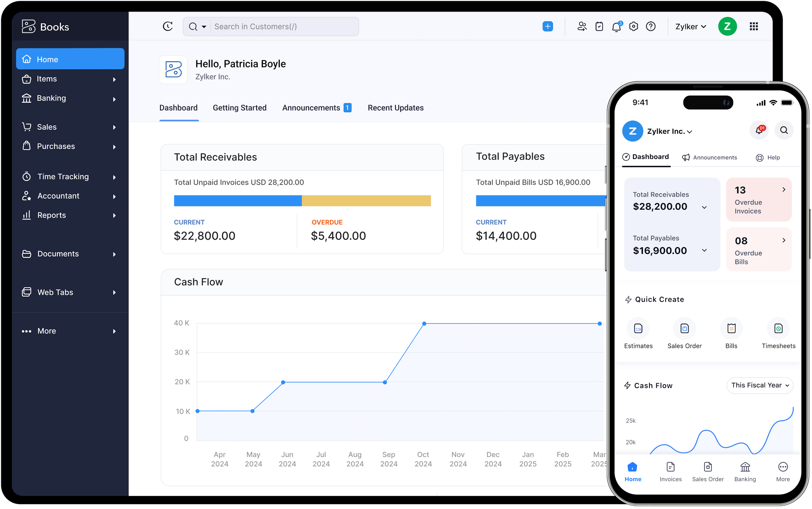Tap the mobile search magnifier icon
This screenshot has width=812, height=509.
click(784, 130)
